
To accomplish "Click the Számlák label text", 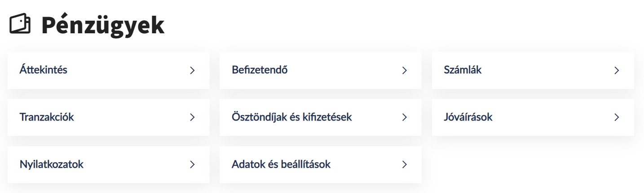I will [x=463, y=70].
